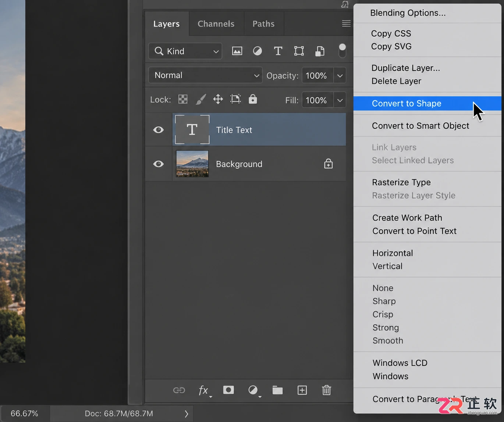Expand the Fill slider arrow

pos(340,100)
